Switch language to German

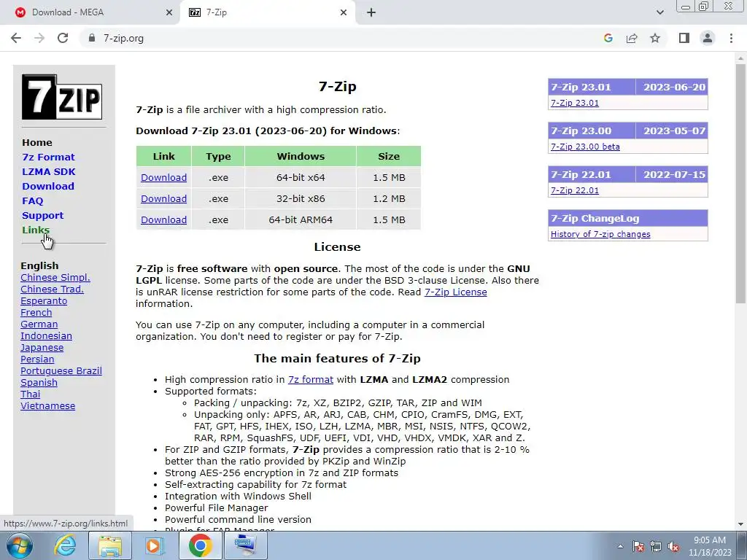(39, 324)
